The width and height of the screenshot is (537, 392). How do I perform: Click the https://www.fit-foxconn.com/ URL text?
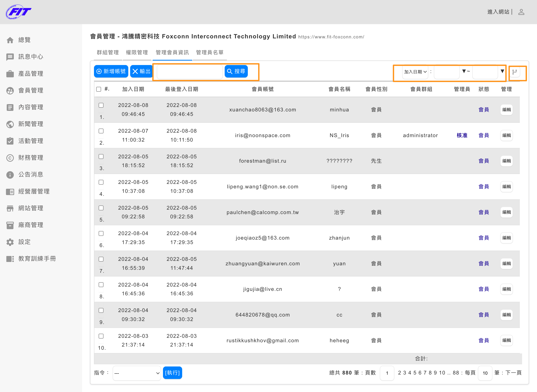coord(331,37)
